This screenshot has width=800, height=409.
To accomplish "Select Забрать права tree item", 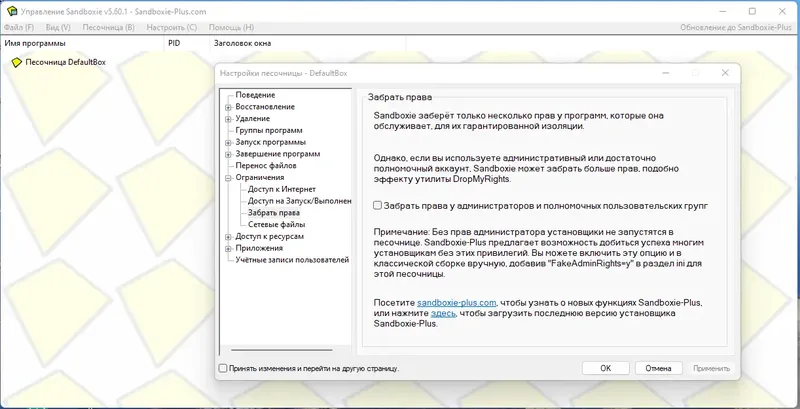I will tap(273, 213).
